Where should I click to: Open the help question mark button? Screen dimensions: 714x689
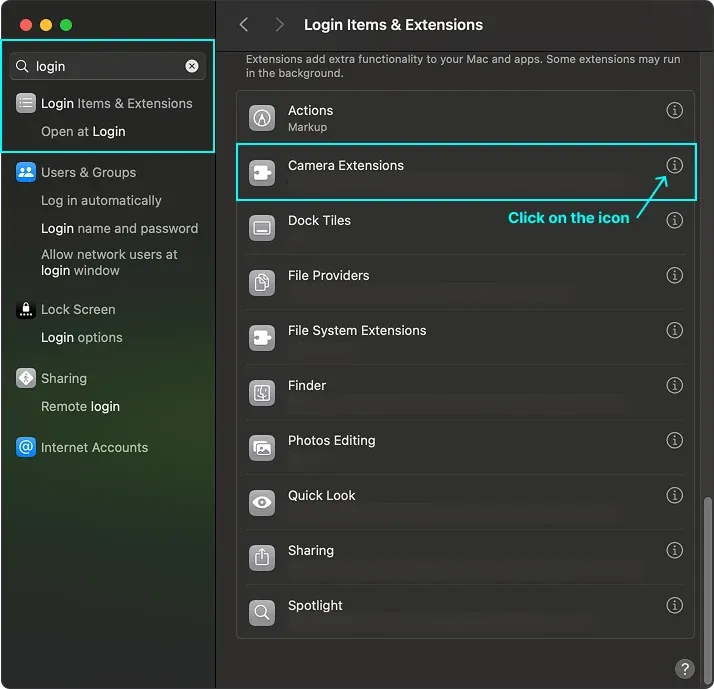(684, 669)
